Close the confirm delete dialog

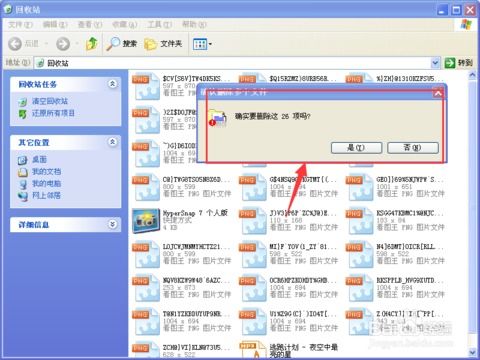tap(438, 93)
